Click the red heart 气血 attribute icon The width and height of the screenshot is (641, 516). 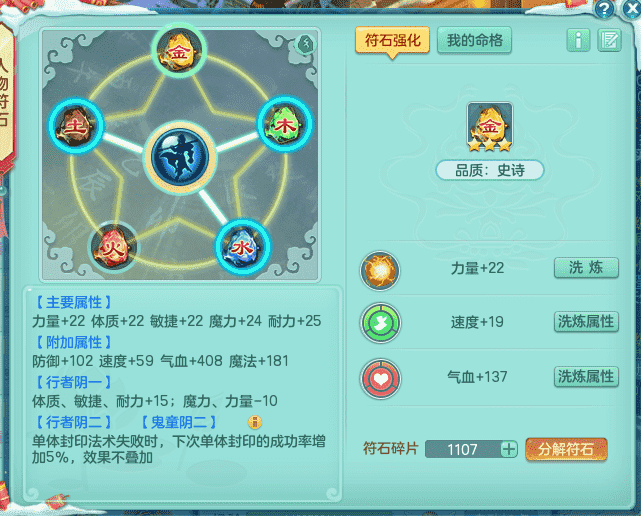coord(380,379)
